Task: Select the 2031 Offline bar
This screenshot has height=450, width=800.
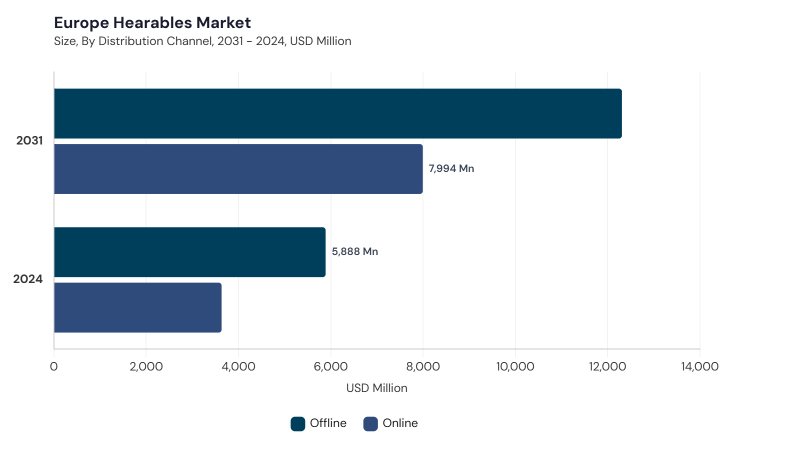Action: coord(338,113)
